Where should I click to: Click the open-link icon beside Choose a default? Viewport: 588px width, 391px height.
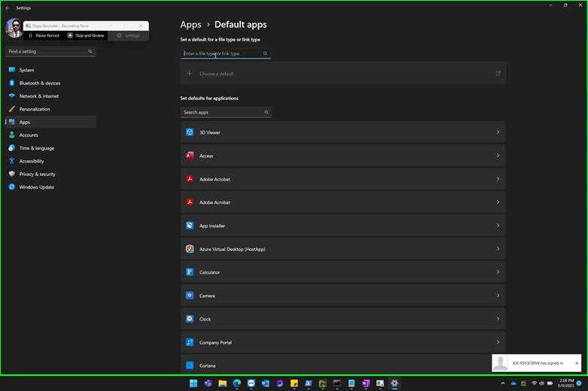pos(498,74)
